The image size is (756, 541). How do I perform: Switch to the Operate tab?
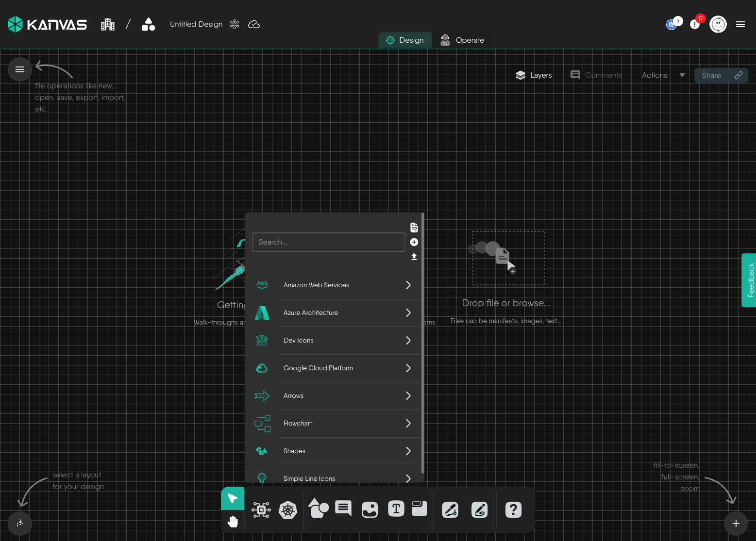pos(462,40)
